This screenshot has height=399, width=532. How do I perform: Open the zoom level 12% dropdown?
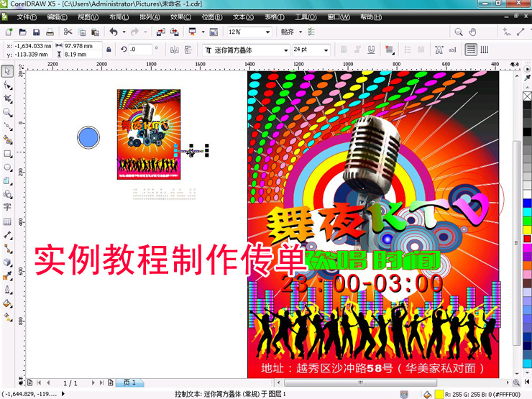pos(268,32)
